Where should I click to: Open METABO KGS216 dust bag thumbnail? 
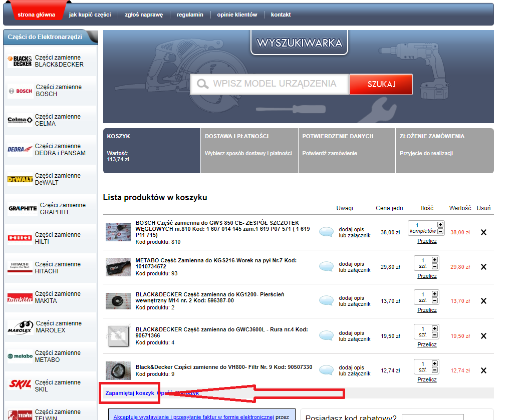[x=118, y=267]
